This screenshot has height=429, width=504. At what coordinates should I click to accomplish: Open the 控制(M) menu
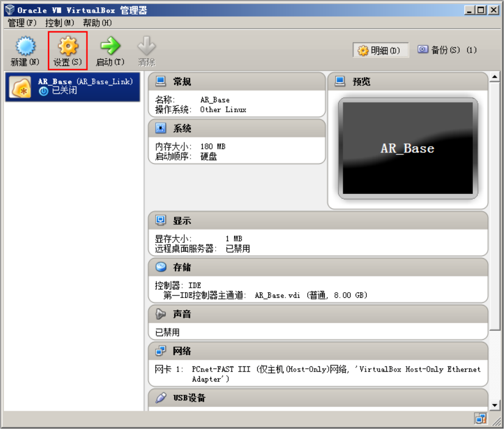point(60,23)
